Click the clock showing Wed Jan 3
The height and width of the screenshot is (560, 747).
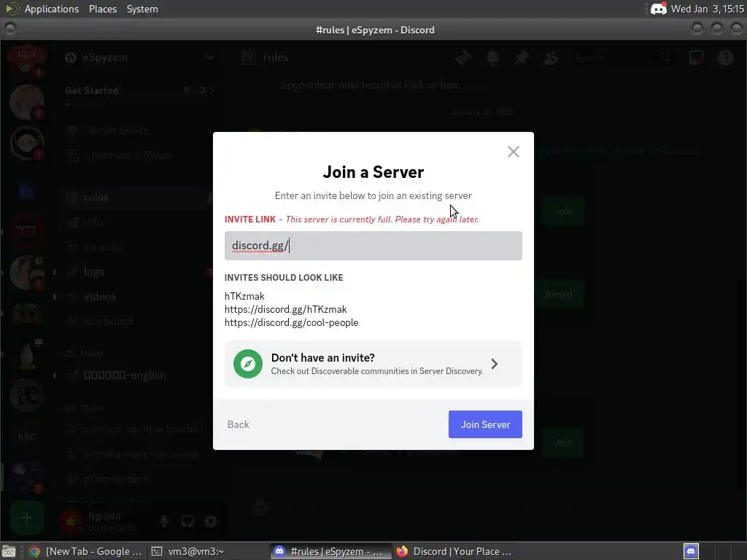click(707, 9)
